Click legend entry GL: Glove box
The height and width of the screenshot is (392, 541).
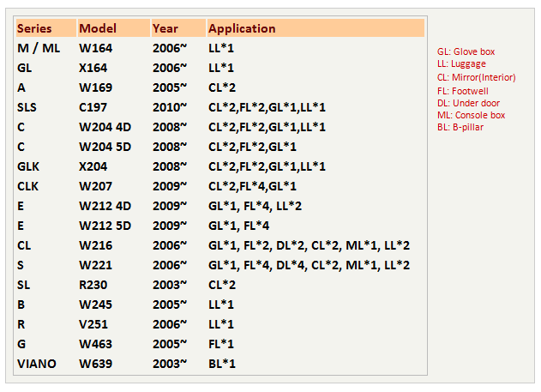pyautogui.click(x=466, y=51)
